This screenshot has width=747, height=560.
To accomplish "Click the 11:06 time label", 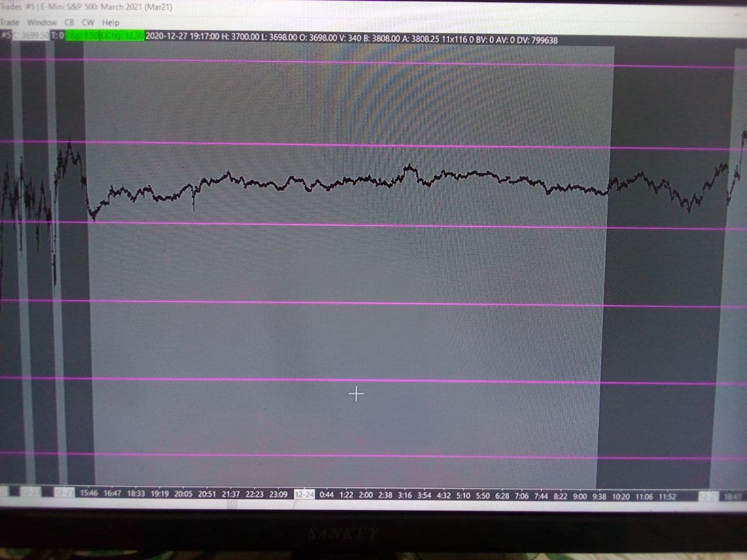I will tap(644, 497).
